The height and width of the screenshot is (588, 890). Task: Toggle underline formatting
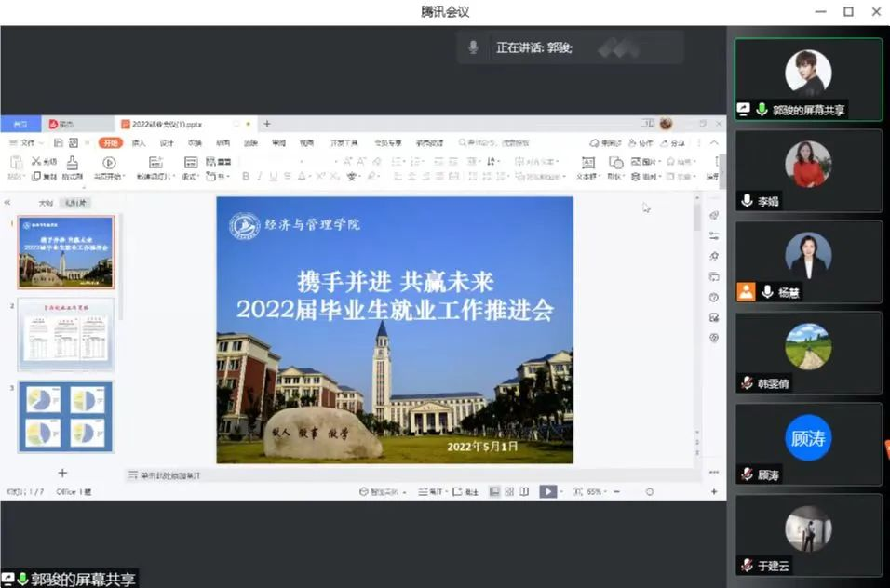[273, 176]
